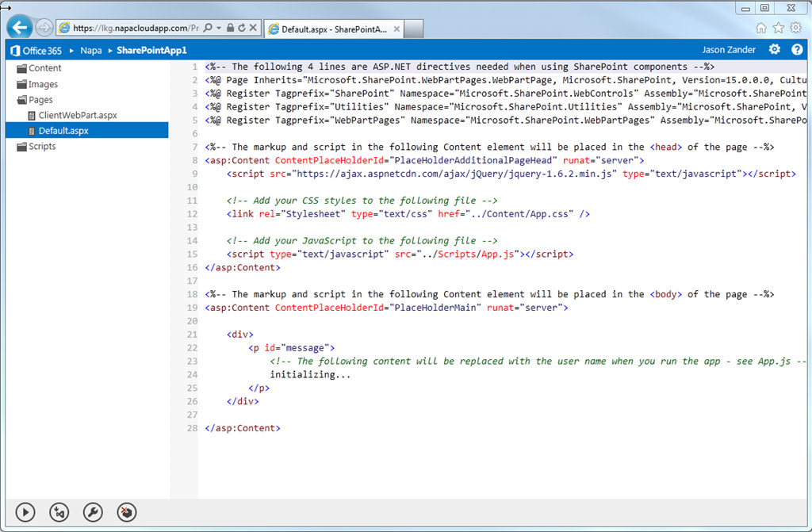Open Jason Zander user menu
The height and width of the screenshot is (532, 812).
pyautogui.click(x=729, y=50)
